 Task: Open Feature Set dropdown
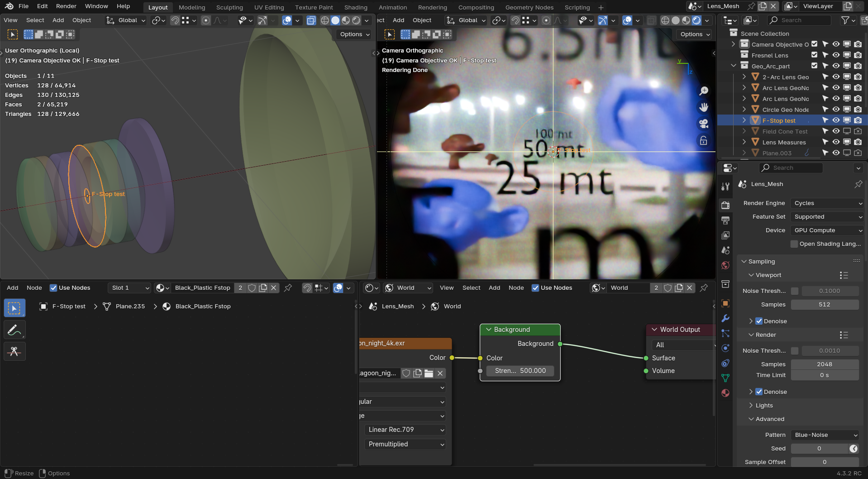(x=827, y=217)
